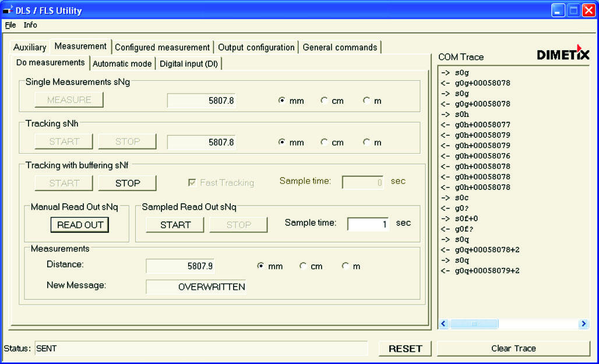Image resolution: width=599 pixels, height=364 pixels.
Task: Click the Clear Trace button
Action: coord(513,348)
